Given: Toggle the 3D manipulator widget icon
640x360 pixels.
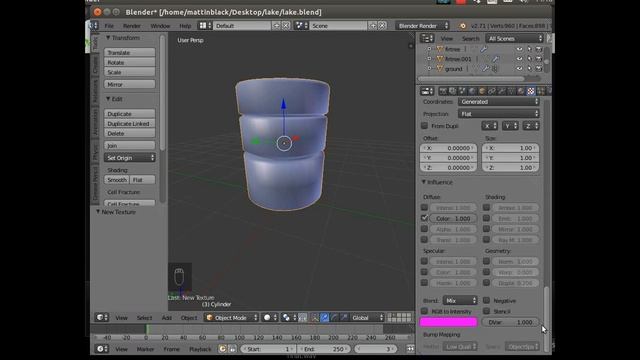Looking at the screenshot, I should tap(315, 317).
